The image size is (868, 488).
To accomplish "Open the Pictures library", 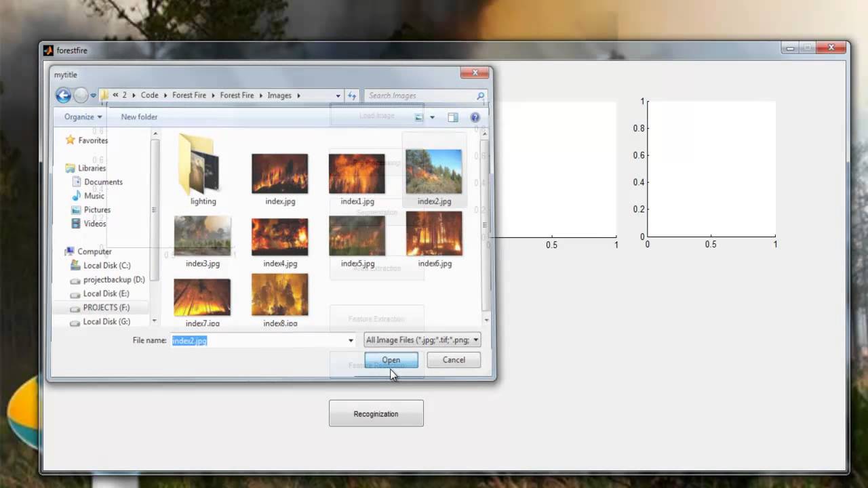I will pyautogui.click(x=97, y=209).
